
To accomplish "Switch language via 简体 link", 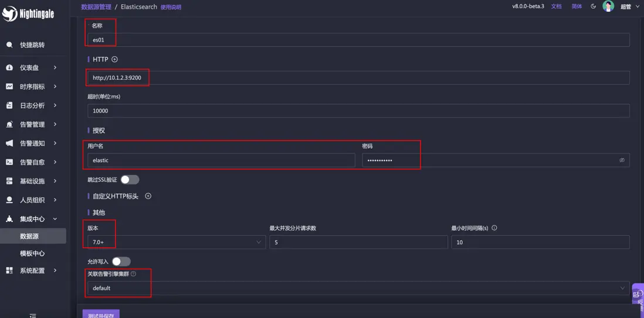I will point(577,6).
